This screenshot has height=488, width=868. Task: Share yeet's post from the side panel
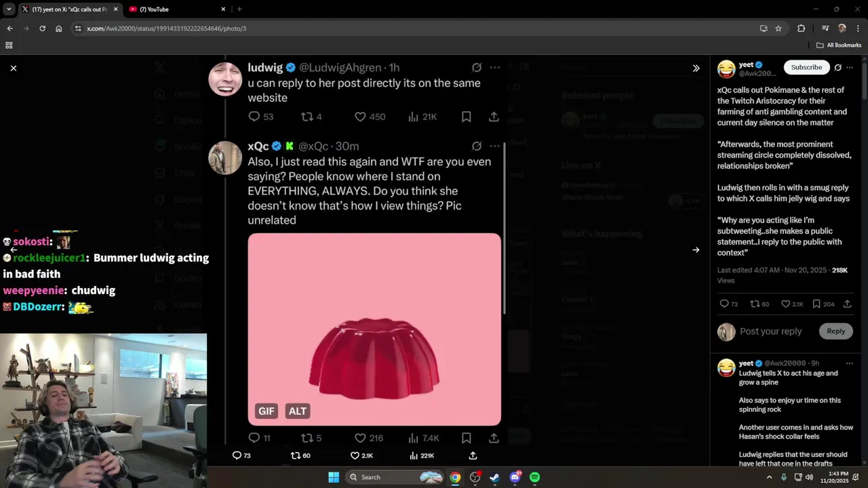click(847, 304)
